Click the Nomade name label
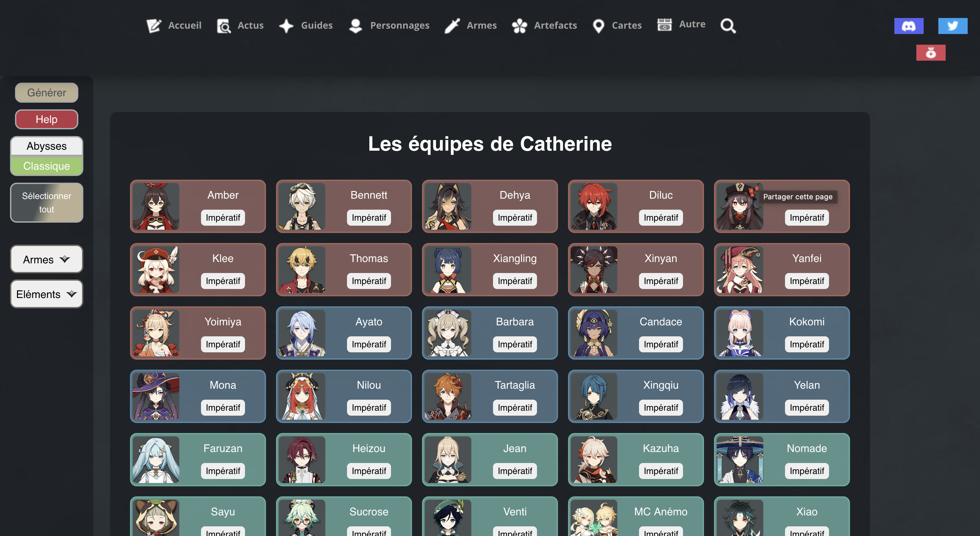Image resolution: width=980 pixels, height=536 pixels. click(807, 448)
